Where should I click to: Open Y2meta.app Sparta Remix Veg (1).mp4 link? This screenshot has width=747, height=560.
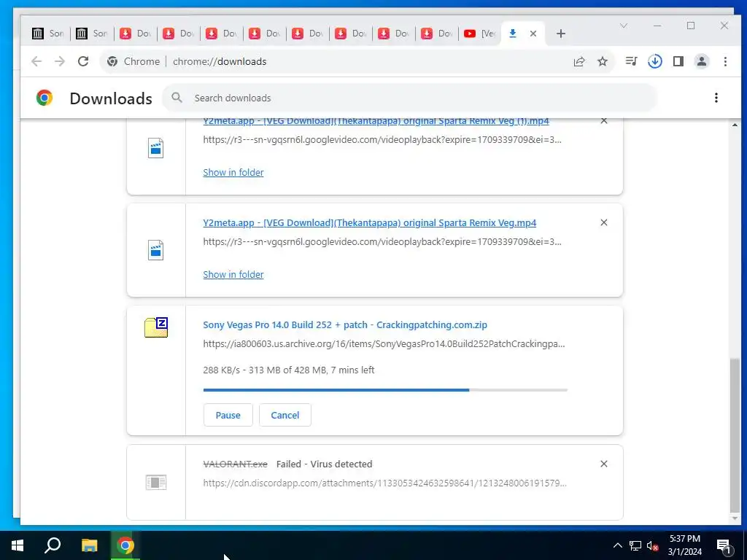coord(376,121)
